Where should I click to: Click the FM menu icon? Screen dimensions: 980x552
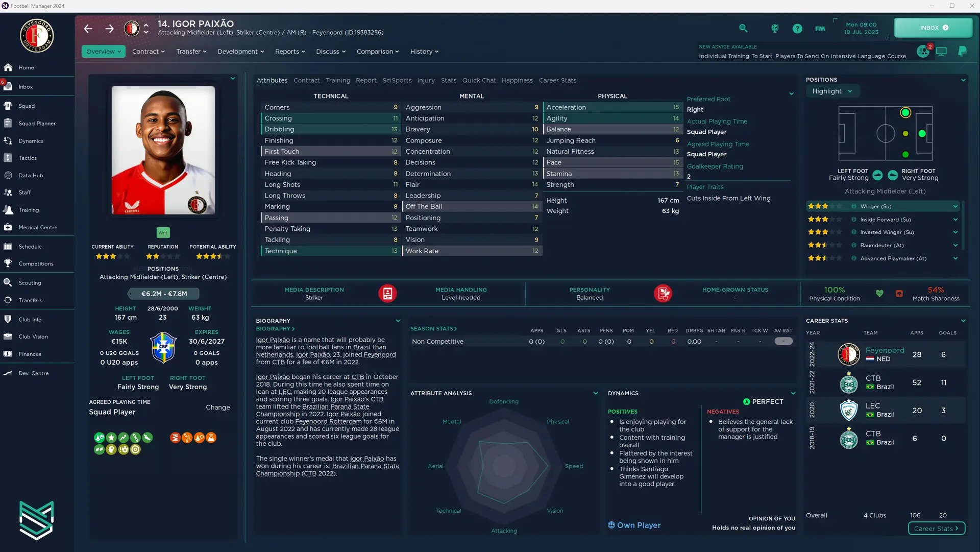coord(820,29)
